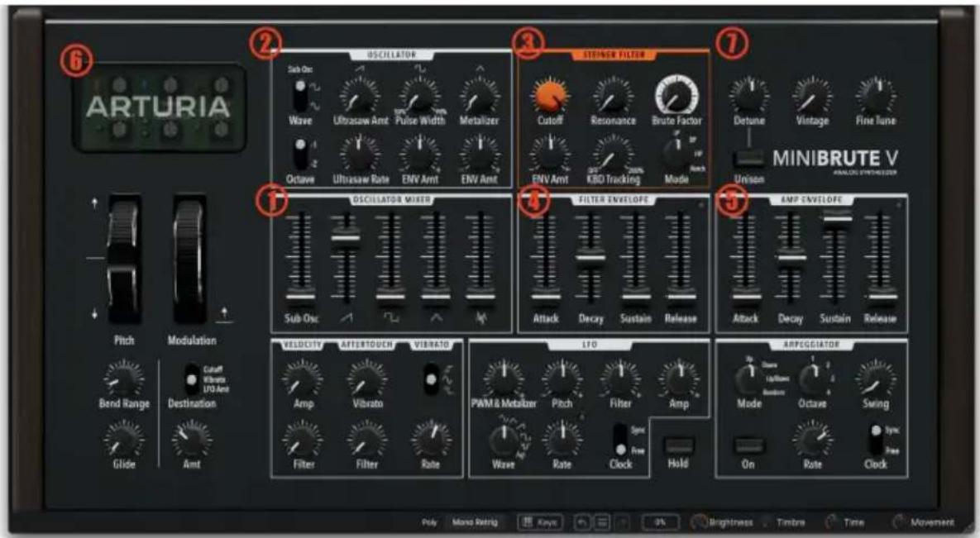Screen dimensions: 980x538
Task: Click the Steiner Filter ENV Amt knob
Action: tap(550, 155)
